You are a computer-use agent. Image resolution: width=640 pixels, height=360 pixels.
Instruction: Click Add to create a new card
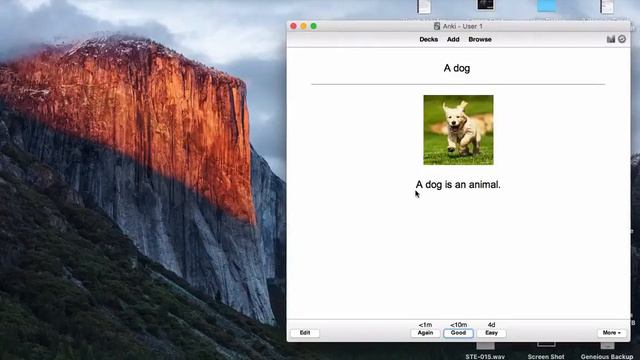(x=453, y=40)
